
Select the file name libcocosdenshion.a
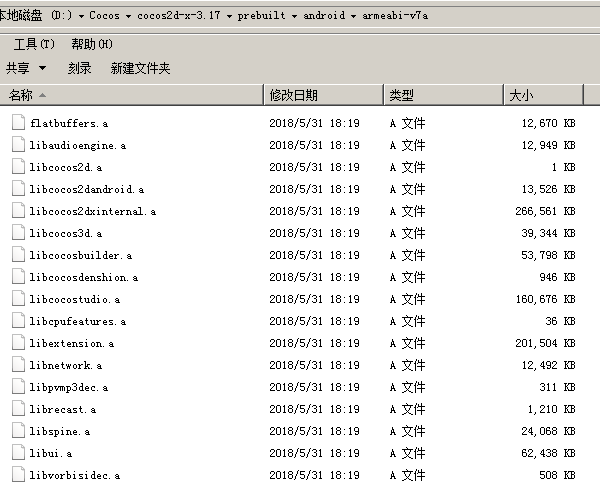pyautogui.click(x=84, y=277)
